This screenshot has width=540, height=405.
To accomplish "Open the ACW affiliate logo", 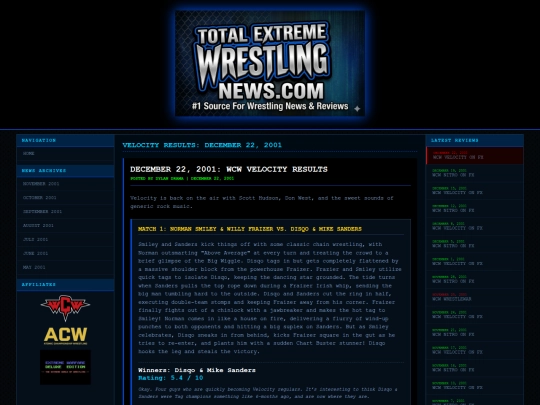I will (x=65, y=336).
